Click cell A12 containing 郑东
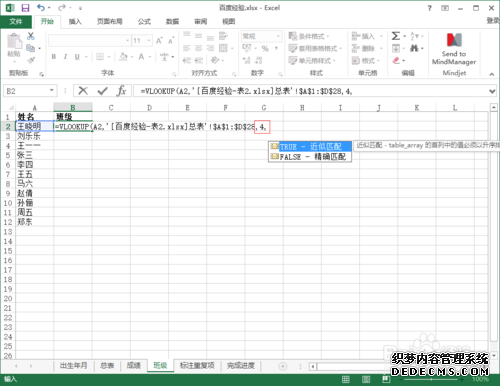Viewport: 500px width, 386px height. click(x=34, y=222)
